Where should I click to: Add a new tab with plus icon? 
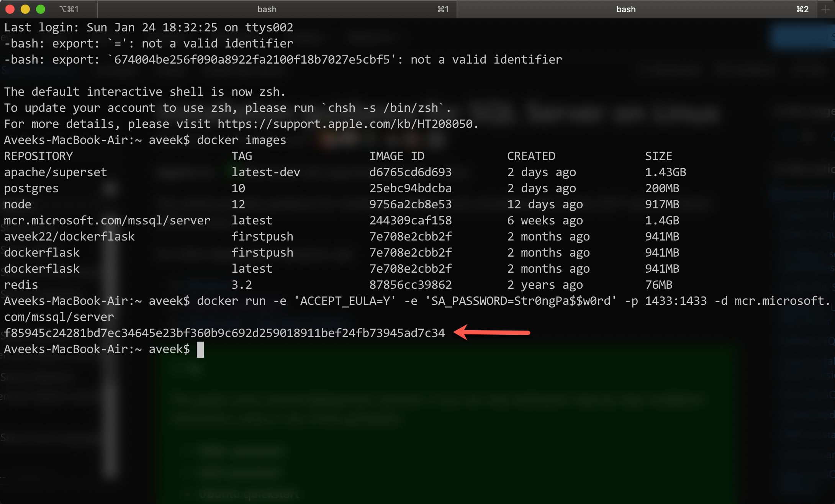(x=826, y=9)
